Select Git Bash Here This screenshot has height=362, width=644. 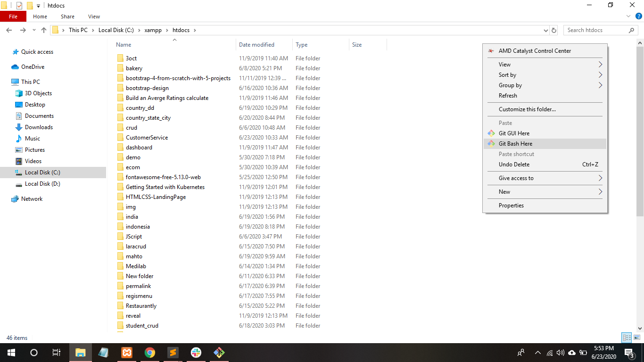pos(515,144)
